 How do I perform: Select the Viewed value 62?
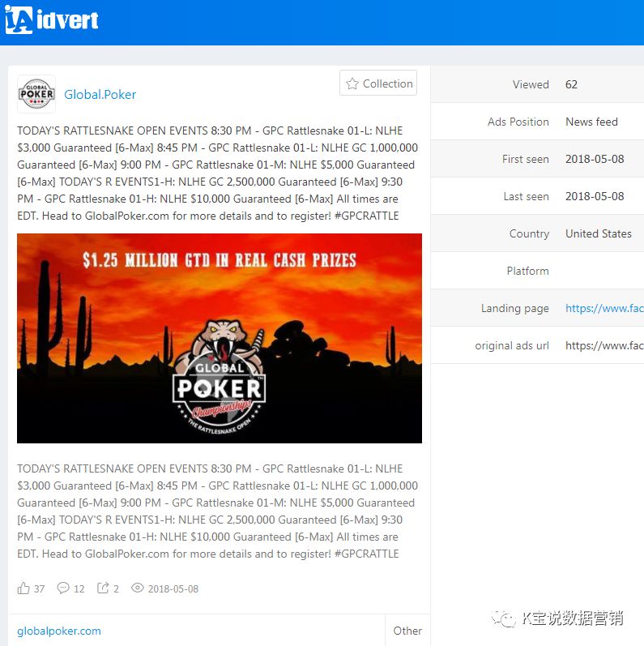click(x=571, y=84)
